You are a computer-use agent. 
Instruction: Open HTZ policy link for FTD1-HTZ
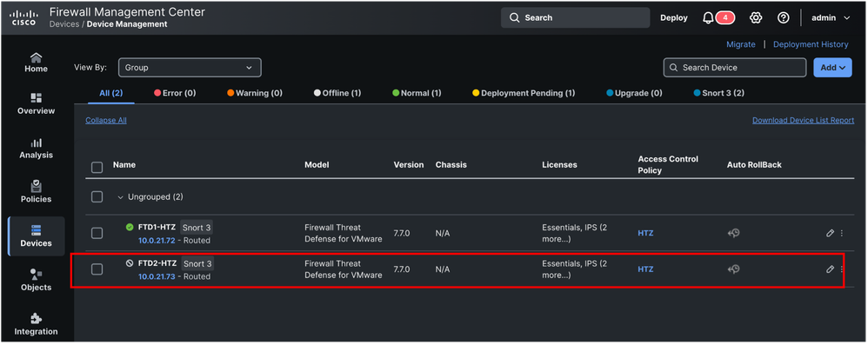pos(645,233)
